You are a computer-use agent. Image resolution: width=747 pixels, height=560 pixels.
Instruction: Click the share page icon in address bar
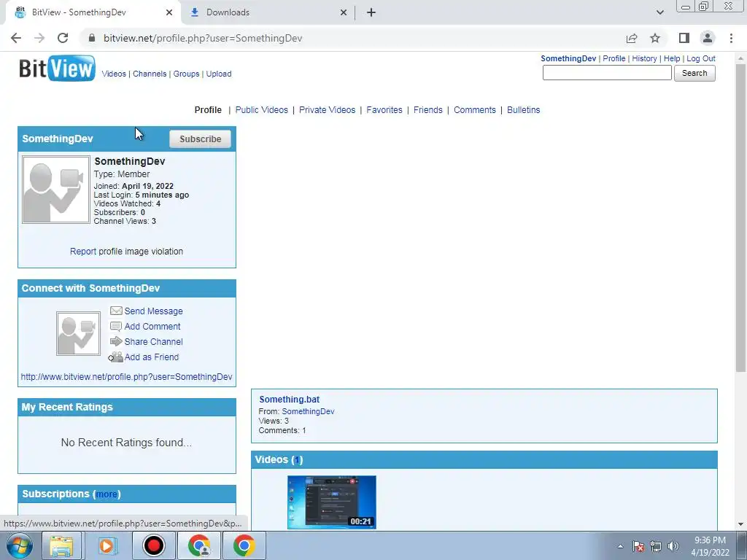click(632, 38)
